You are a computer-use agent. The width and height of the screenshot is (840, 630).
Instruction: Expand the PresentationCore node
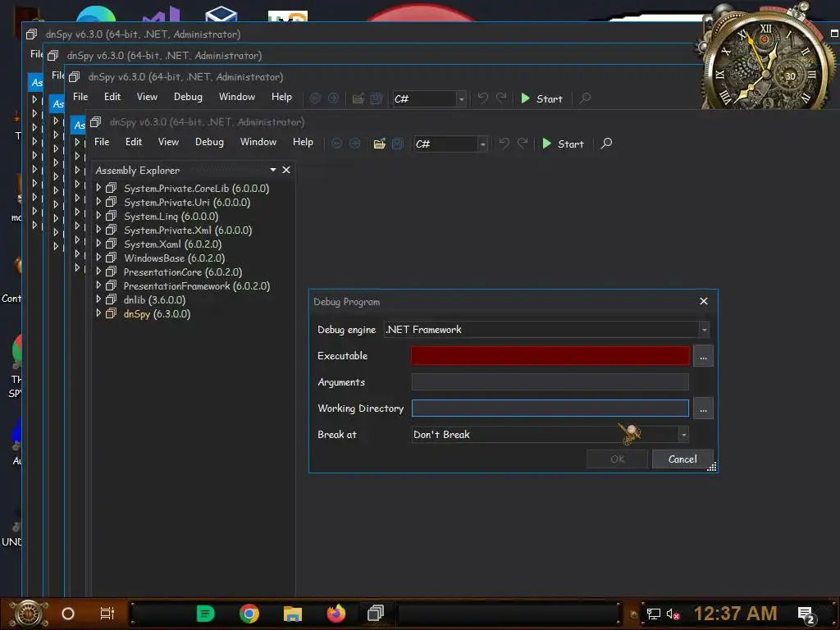click(x=98, y=272)
